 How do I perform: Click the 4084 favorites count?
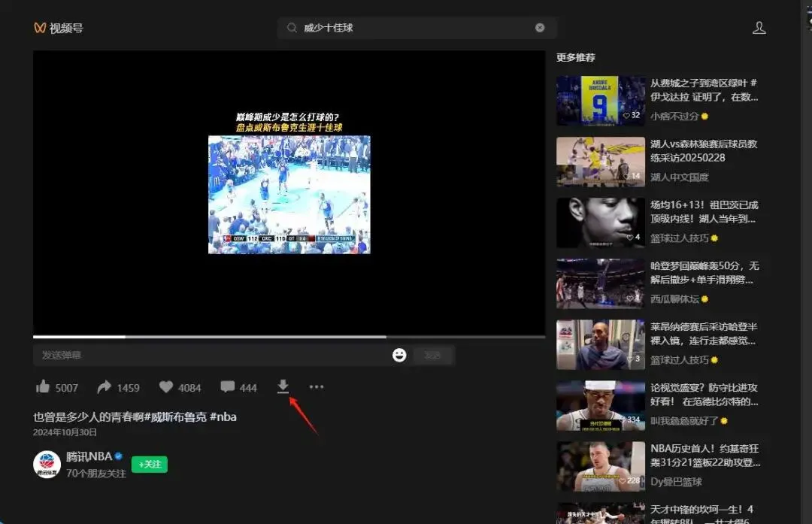[x=189, y=388]
